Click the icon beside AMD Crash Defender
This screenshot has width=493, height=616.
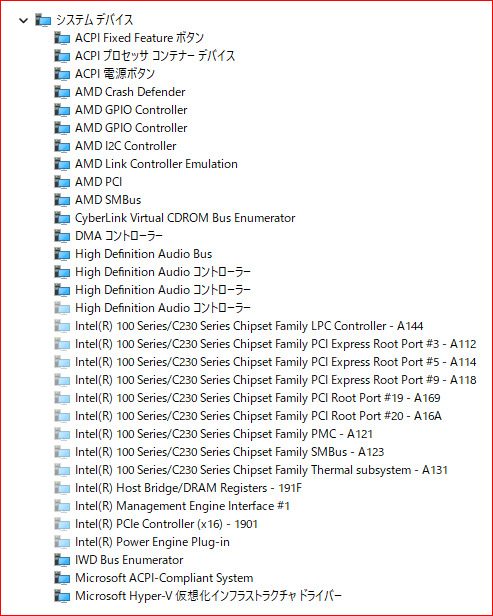(x=62, y=92)
